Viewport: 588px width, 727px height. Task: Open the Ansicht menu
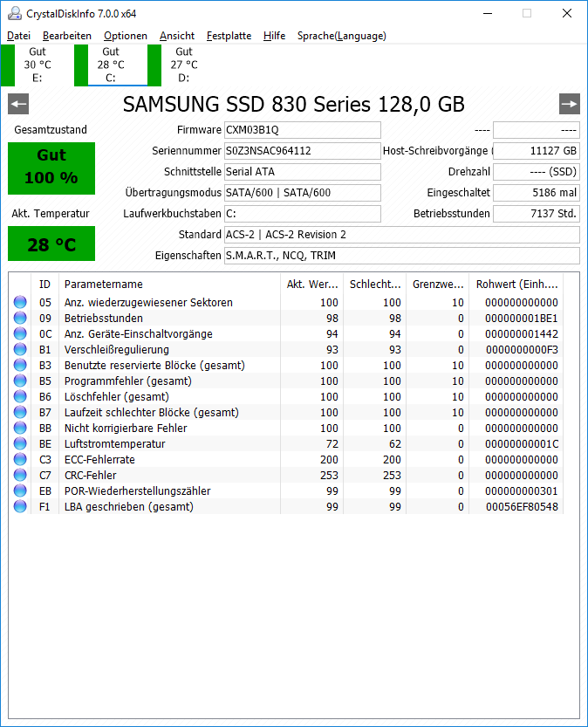(177, 36)
